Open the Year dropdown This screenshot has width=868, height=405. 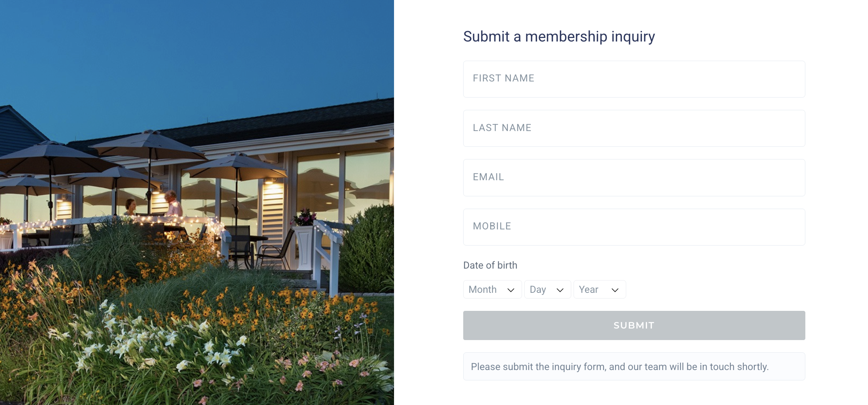click(599, 289)
